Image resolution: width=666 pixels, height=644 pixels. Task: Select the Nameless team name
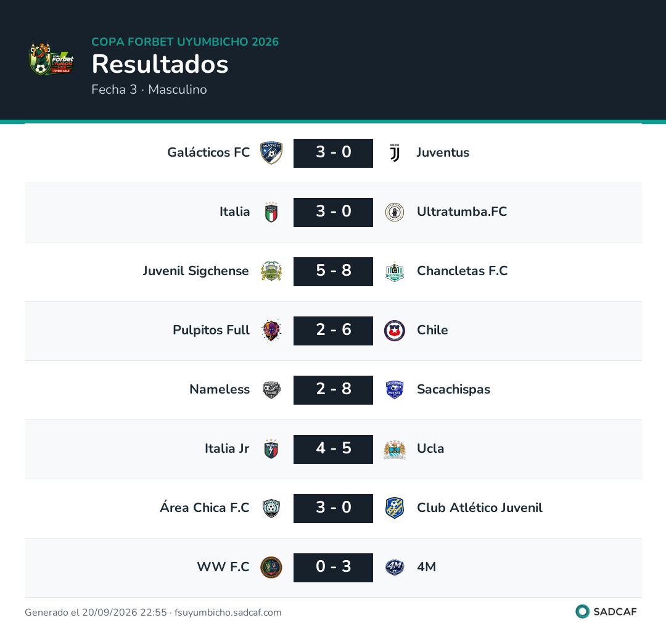pos(220,389)
